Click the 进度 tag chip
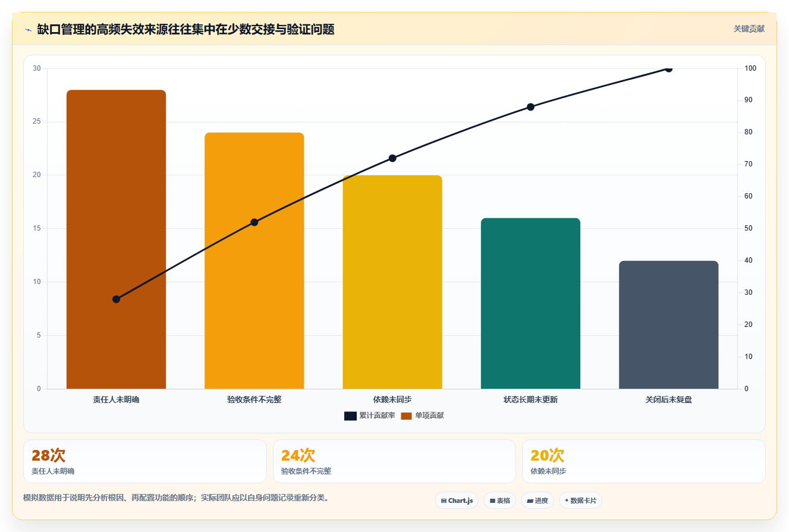This screenshot has width=789, height=532. click(x=537, y=500)
